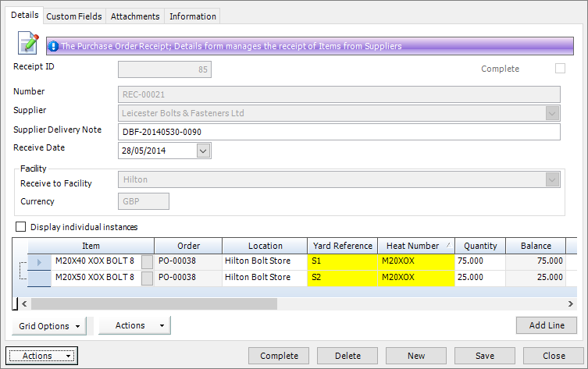Viewport: 588px width, 369px height.
Task: Sort grid by Heat Number column header
Action: click(414, 246)
